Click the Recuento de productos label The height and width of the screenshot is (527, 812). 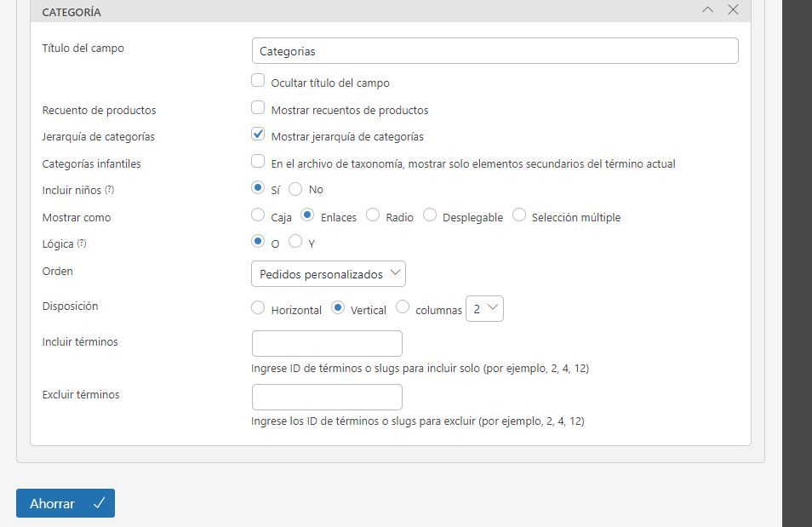click(x=99, y=110)
